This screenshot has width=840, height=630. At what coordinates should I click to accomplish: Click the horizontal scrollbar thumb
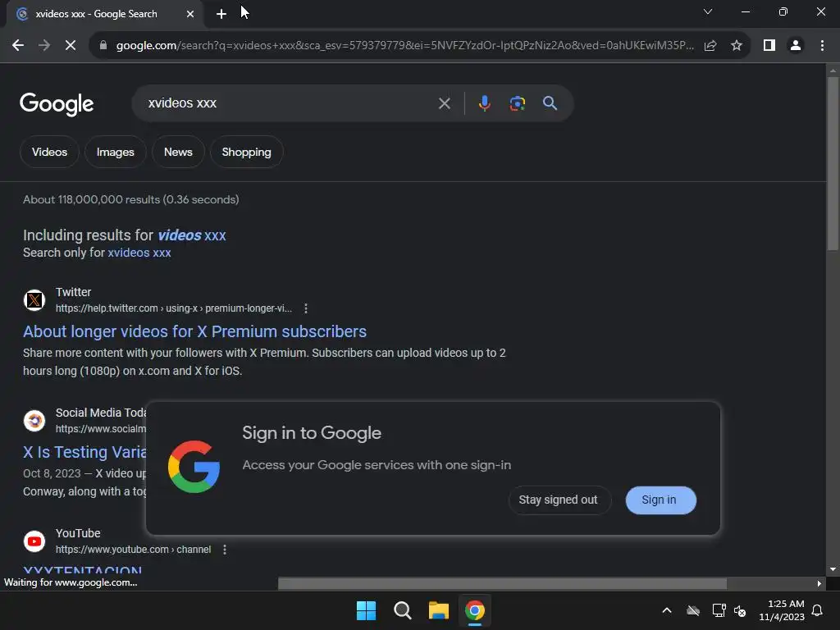pyautogui.click(x=503, y=583)
